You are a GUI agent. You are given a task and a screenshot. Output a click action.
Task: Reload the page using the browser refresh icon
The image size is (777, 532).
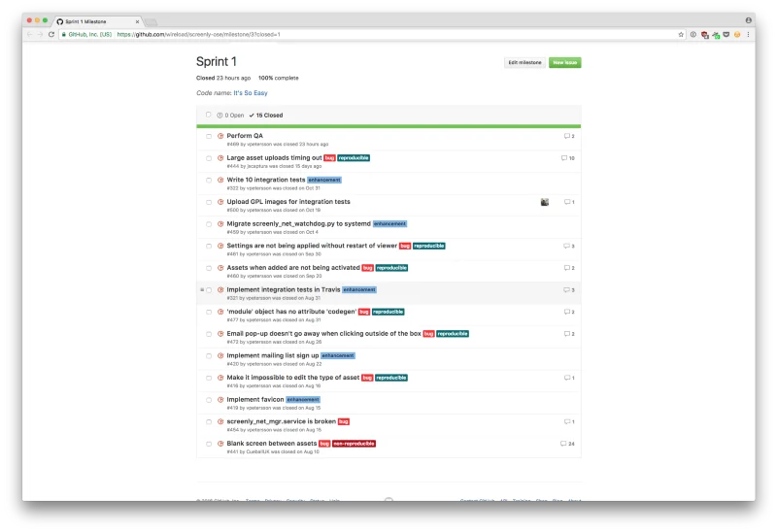[x=51, y=34]
